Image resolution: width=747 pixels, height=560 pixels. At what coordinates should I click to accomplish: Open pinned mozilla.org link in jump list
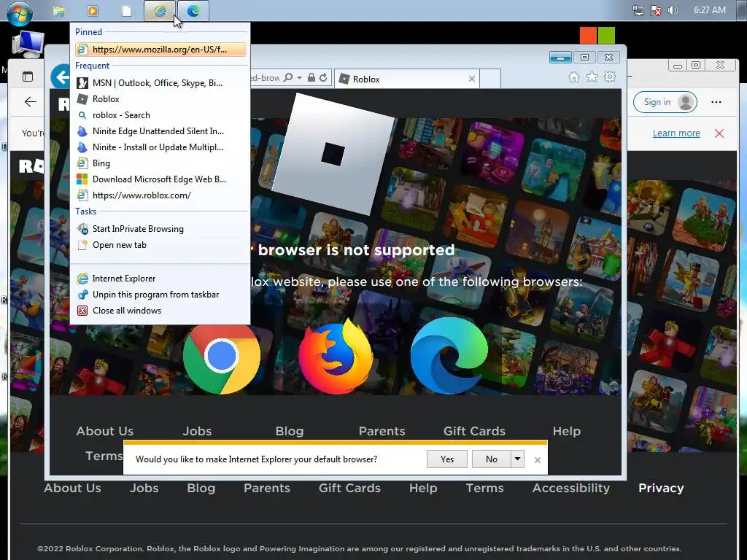(x=160, y=49)
